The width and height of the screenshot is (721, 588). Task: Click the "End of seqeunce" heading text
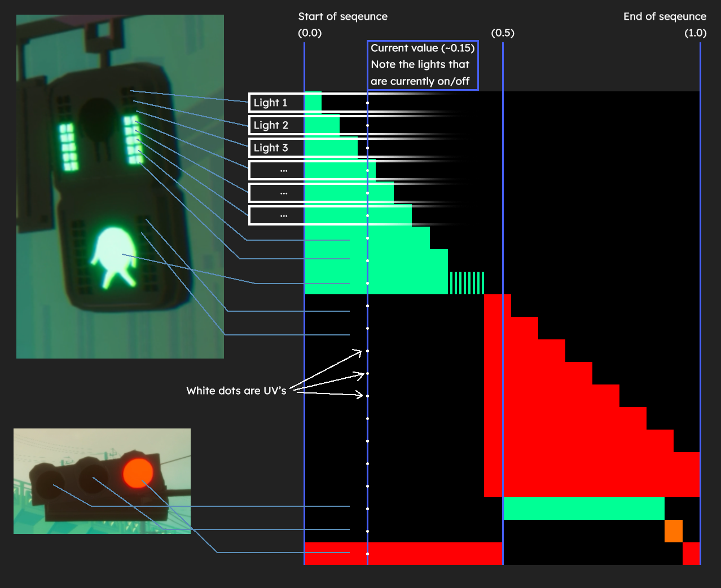[x=665, y=16]
